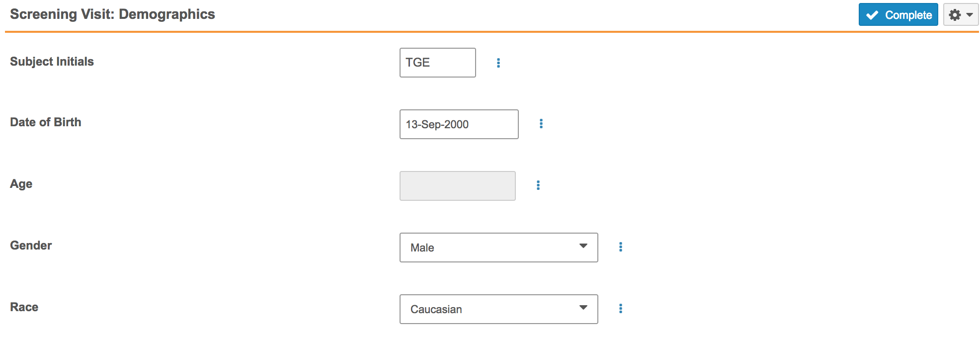
Task: Expand the caret beside the gear icon
Action: (x=970, y=15)
